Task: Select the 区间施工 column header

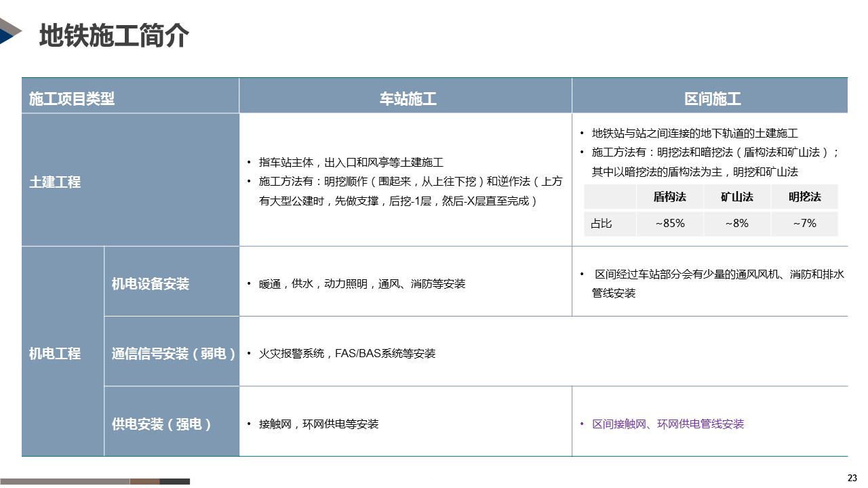Action: pos(712,99)
